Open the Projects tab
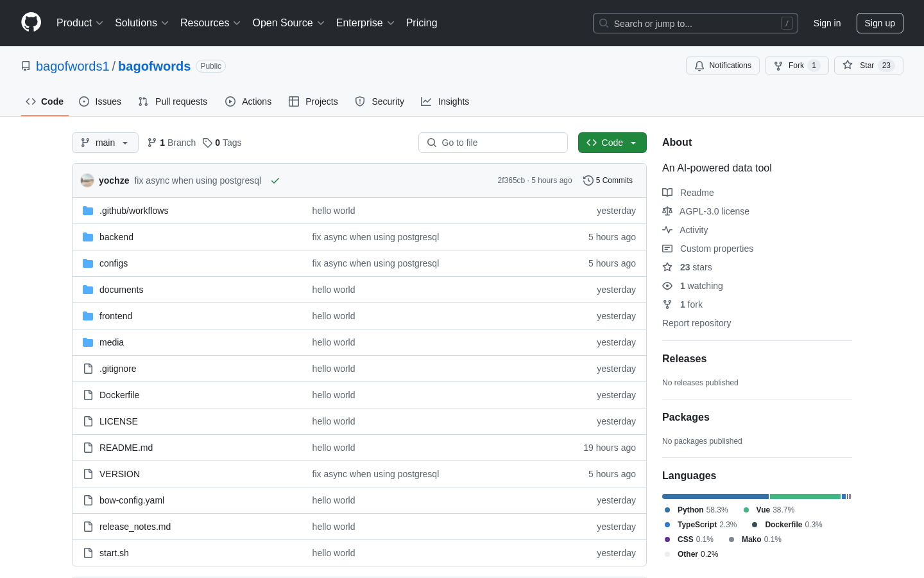The width and height of the screenshot is (924, 578). pyautogui.click(x=313, y=101)
